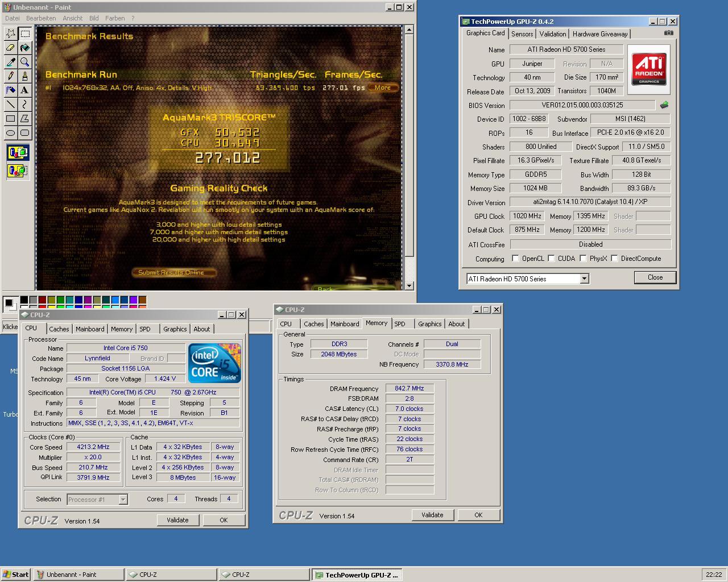
Task: Open the Bild menu in Paint
Action: [94, 18]
